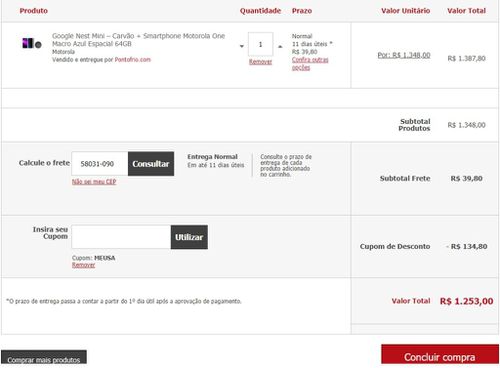
Task: Open the Google Nest Mini product title
Action: tap(138, 40)
